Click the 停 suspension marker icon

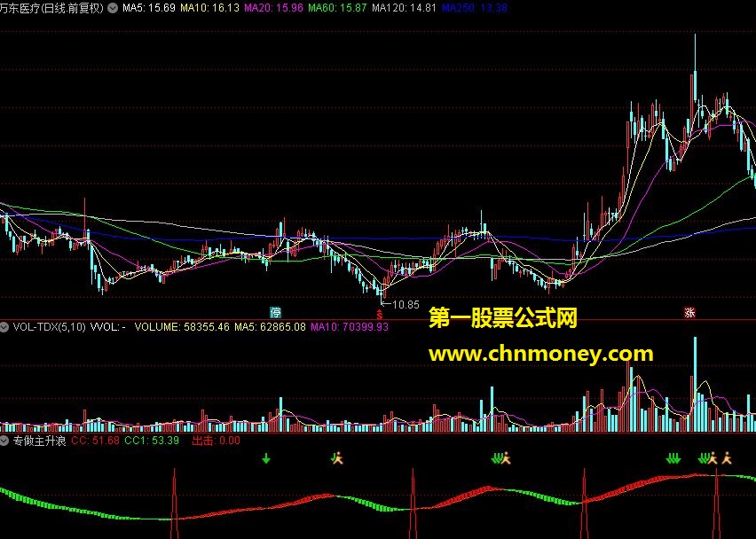point(275,313)
